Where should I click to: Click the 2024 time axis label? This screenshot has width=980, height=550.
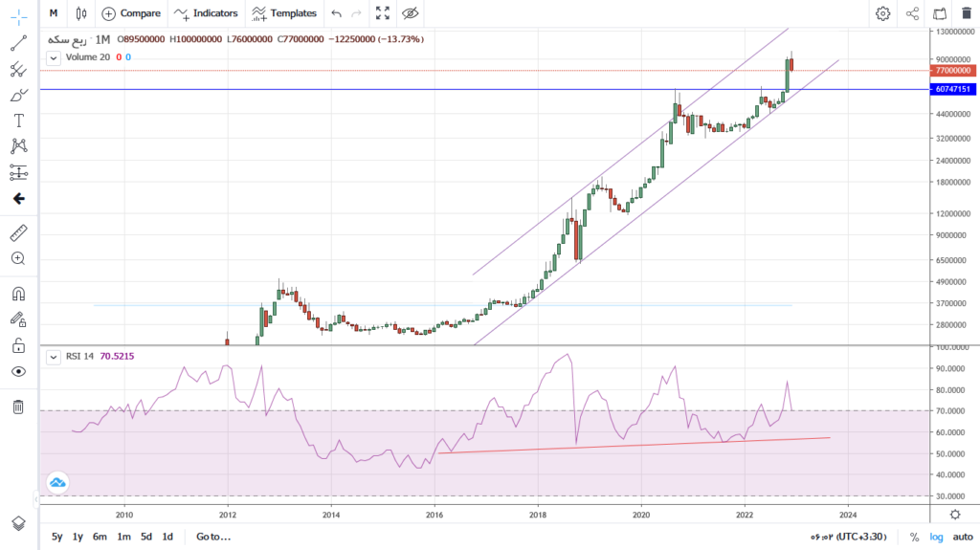[x=848, y=515]
